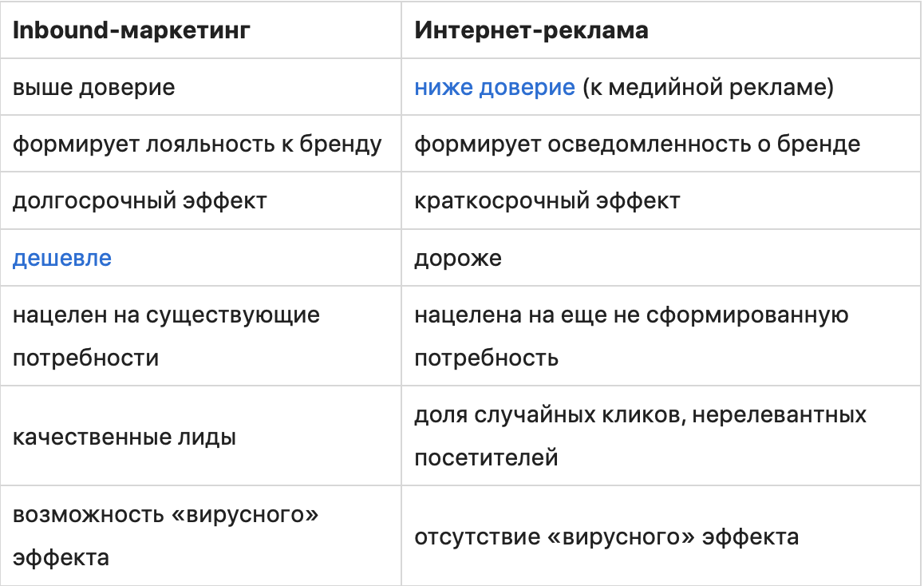Click the phrase "нацелена на еще не сформированную"
This screenshot has width=924, height=586.
631,315
